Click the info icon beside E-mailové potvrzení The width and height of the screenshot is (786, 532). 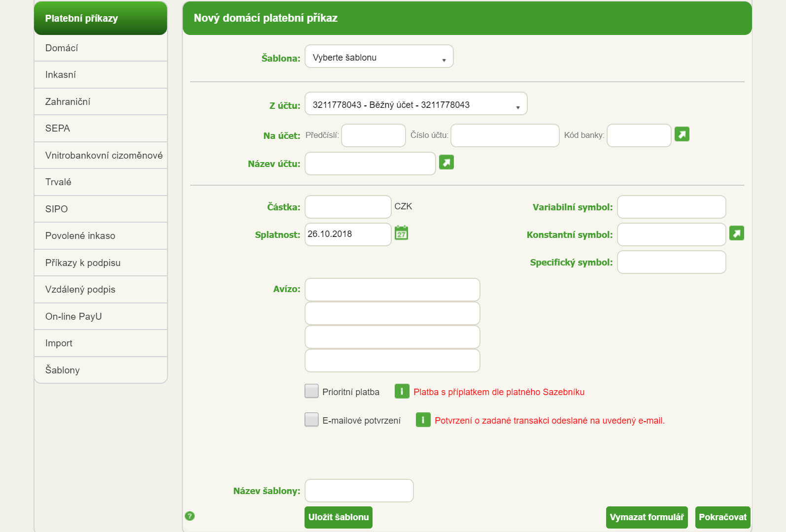click(423, 420)
